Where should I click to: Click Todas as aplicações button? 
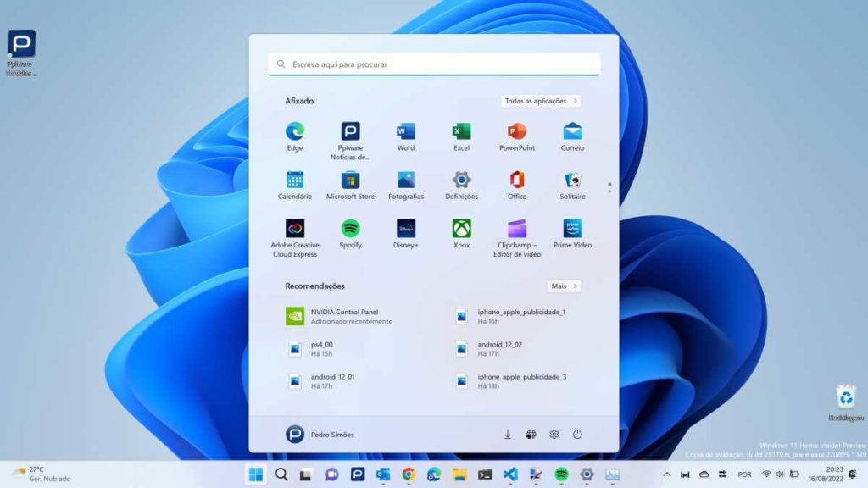click(542, 101)
